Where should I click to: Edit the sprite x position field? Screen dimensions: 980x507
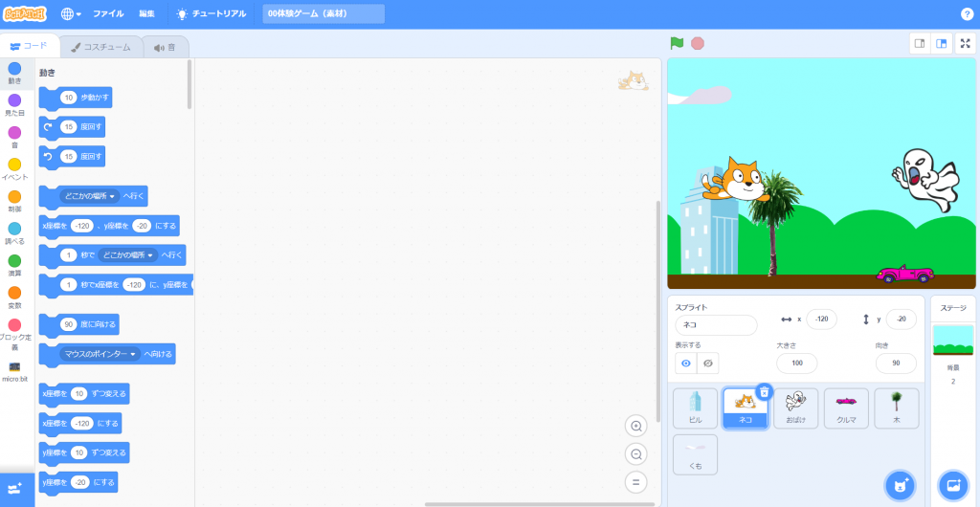click(x=821, y=320)
